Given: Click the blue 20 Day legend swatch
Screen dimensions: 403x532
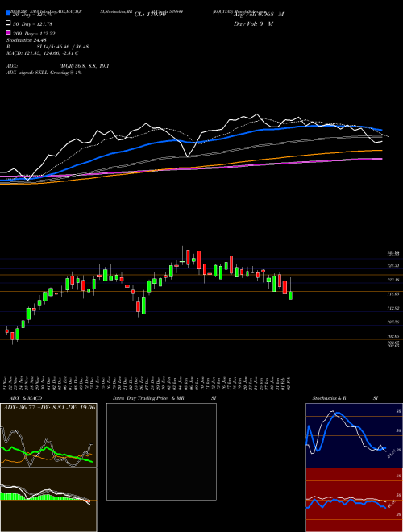Looking at the screenshot, I should (x=8, y=13).
